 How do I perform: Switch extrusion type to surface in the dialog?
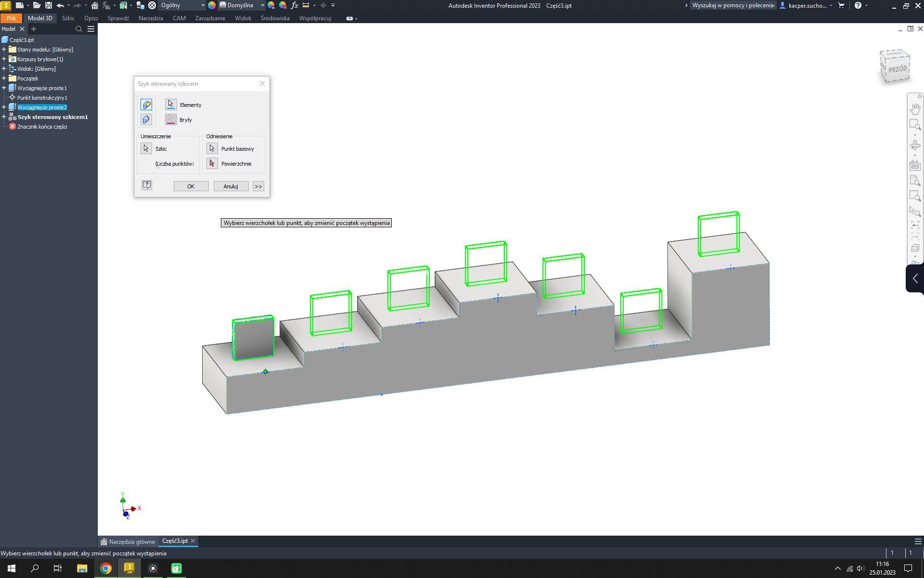[x=146, y=119]
